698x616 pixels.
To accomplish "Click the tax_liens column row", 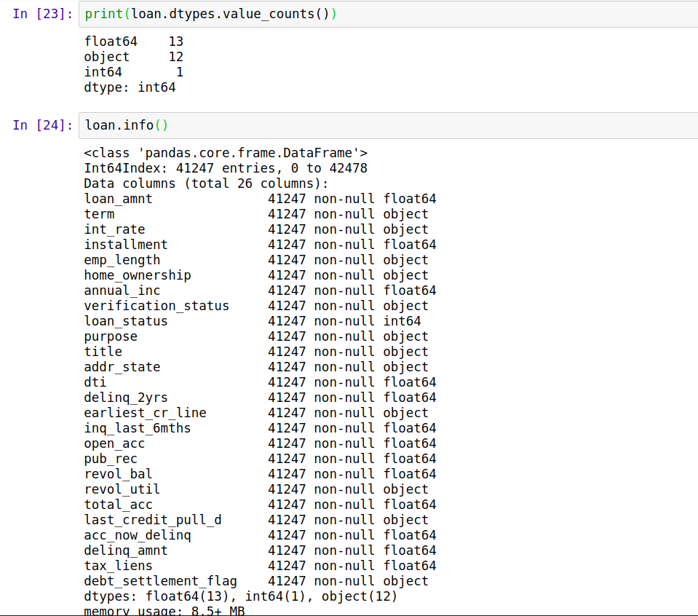I will tap(260, 566).
